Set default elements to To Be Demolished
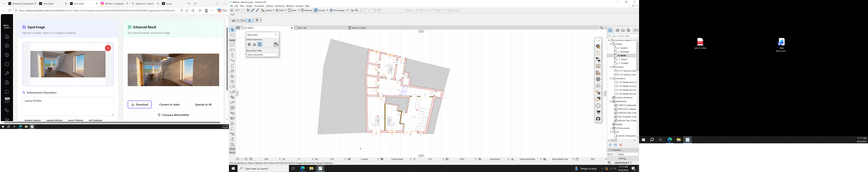This screenshot has height=172, width=868. coord(254,45)
